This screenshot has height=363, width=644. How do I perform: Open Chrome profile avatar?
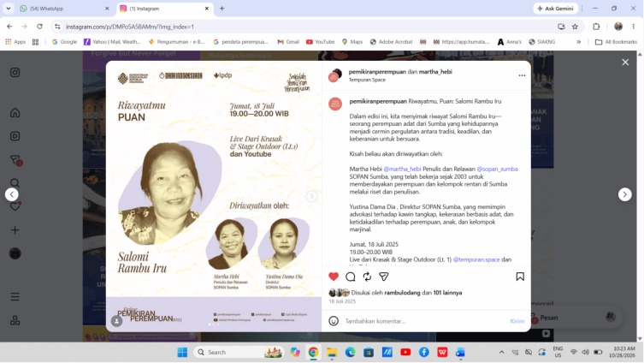618,27
